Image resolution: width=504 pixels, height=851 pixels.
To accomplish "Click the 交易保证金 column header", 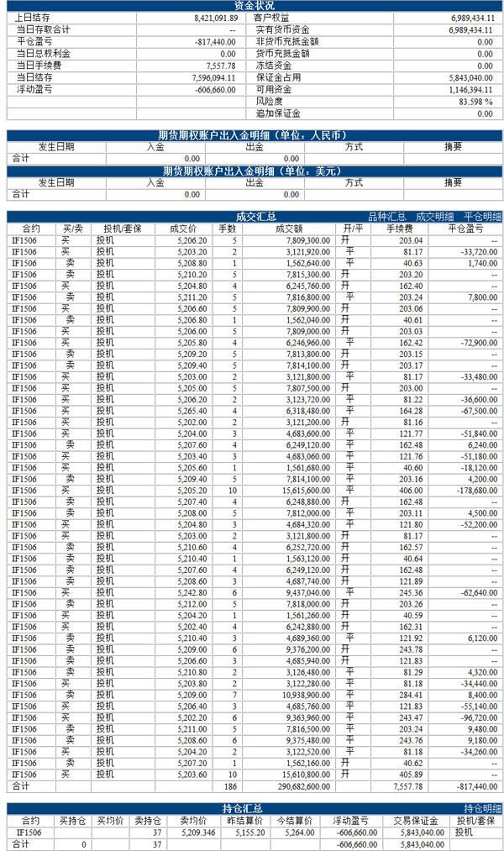I will tap(416, 821).
